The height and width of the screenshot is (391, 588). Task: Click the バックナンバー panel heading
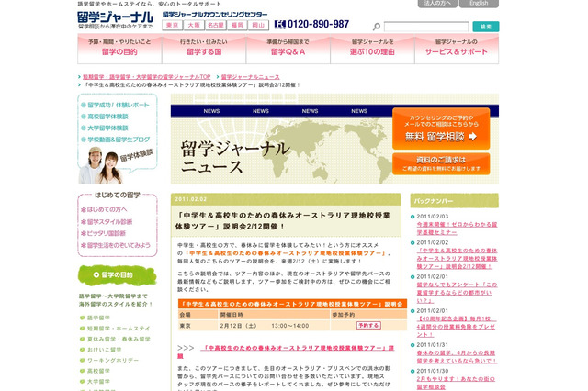(455, 201)
